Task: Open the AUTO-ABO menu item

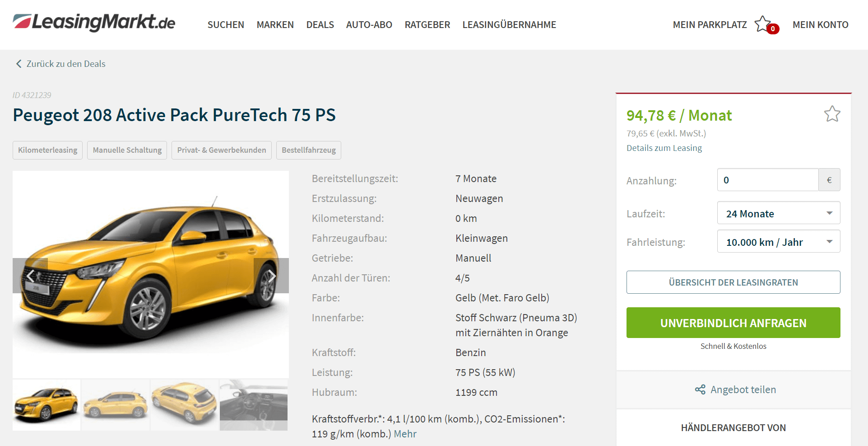Action: pos(369,25)
